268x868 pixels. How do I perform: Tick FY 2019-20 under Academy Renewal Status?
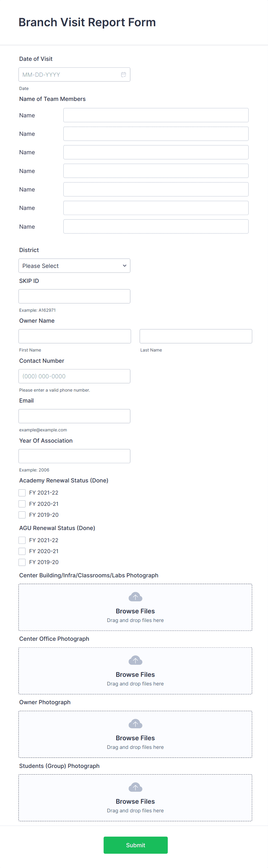pyautogui.click(x=22, y=515)
